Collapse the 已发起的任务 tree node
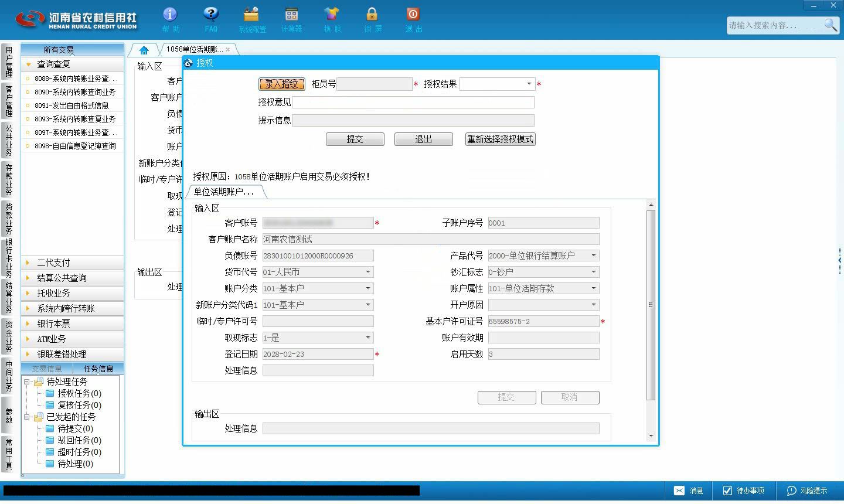Screen dimensions: 844x504 coord(26,417)
